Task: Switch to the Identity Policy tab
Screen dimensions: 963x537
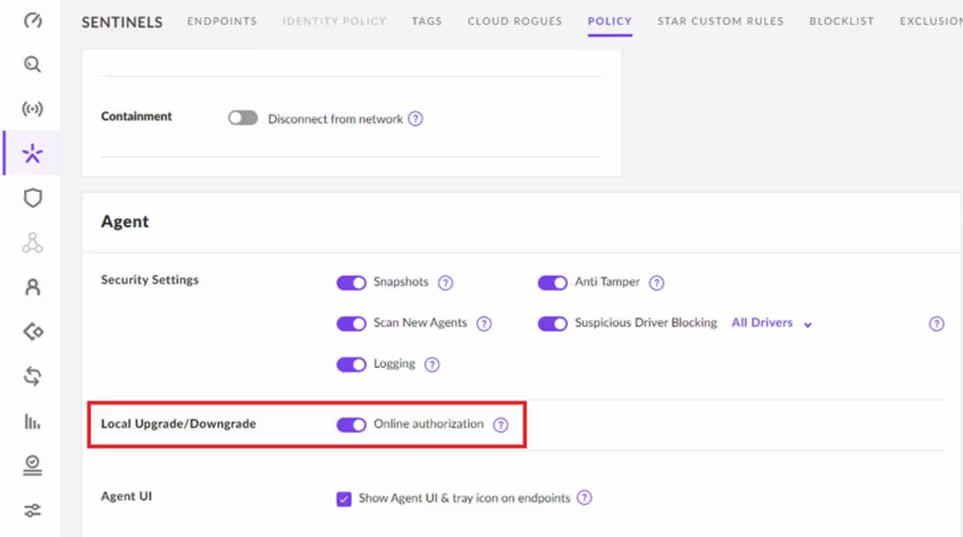Action: click(334, 21)
